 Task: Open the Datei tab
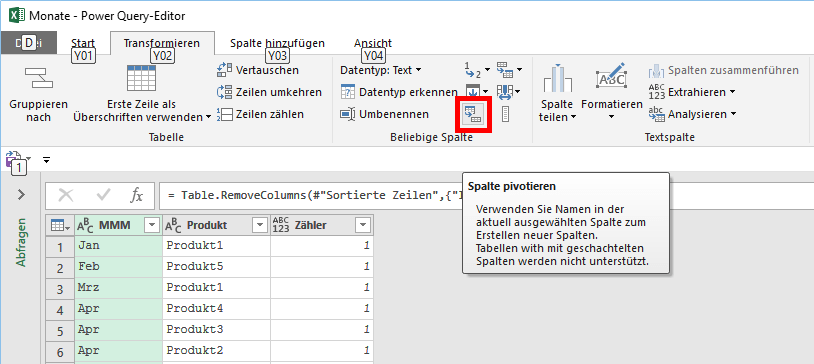click(29, 43)
